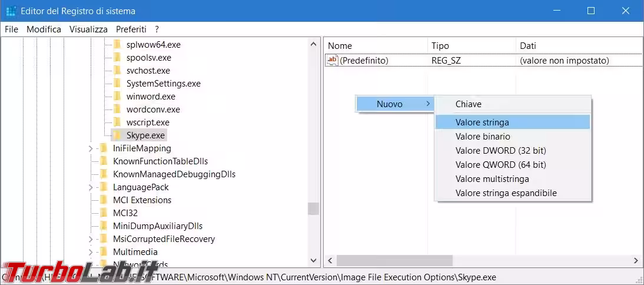Click the MCI32 folder icon
The height and width of the screenshot is (285, 644).
(x=104, y=213)
